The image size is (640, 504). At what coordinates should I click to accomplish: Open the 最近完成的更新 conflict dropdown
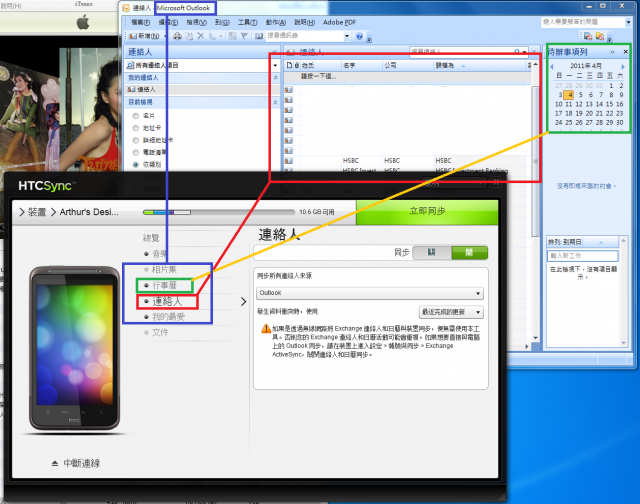click(x=451, y=312)
